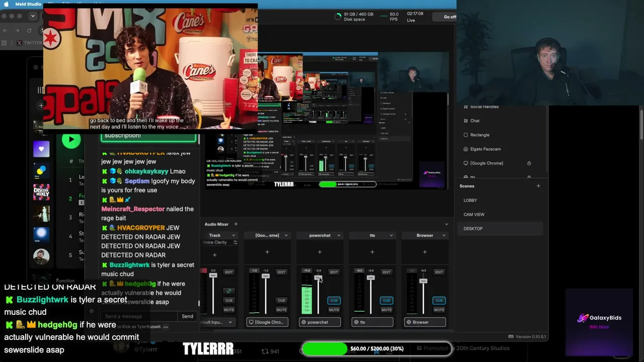Play the Spotify playlist with green play button

click(71, 140)
